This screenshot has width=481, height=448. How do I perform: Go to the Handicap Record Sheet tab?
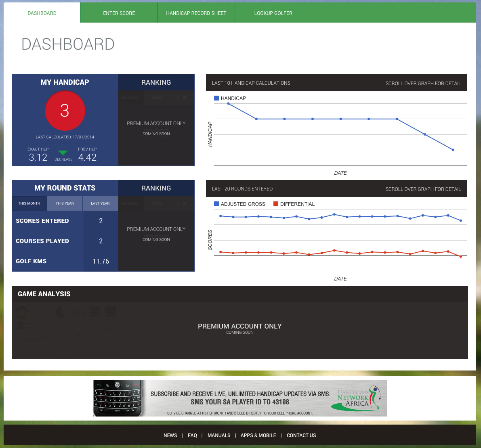196,13
